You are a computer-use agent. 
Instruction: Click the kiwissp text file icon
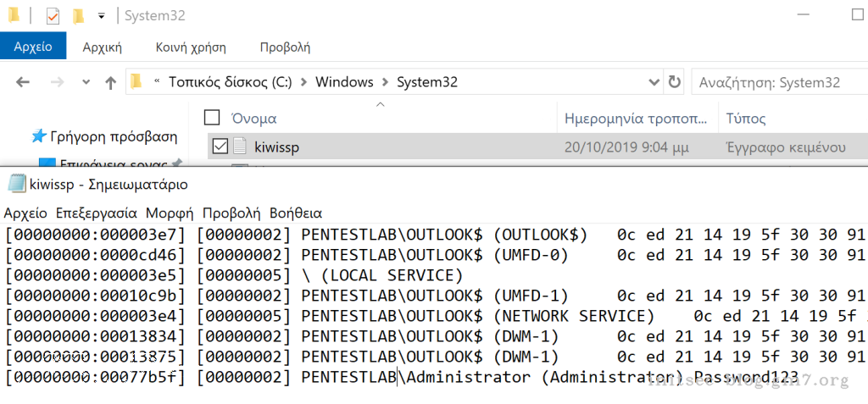point(241,147)
